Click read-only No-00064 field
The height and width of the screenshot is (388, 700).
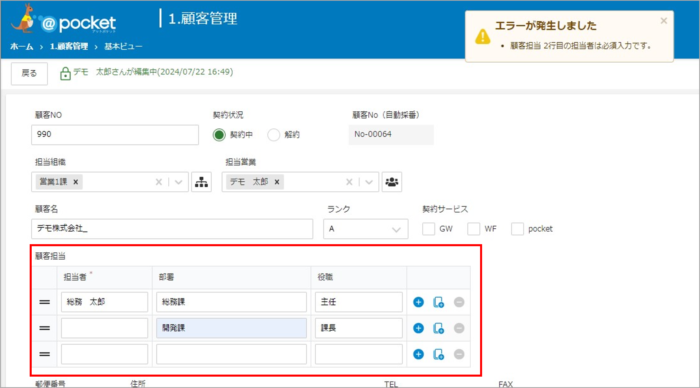click(x=391, y=134)
